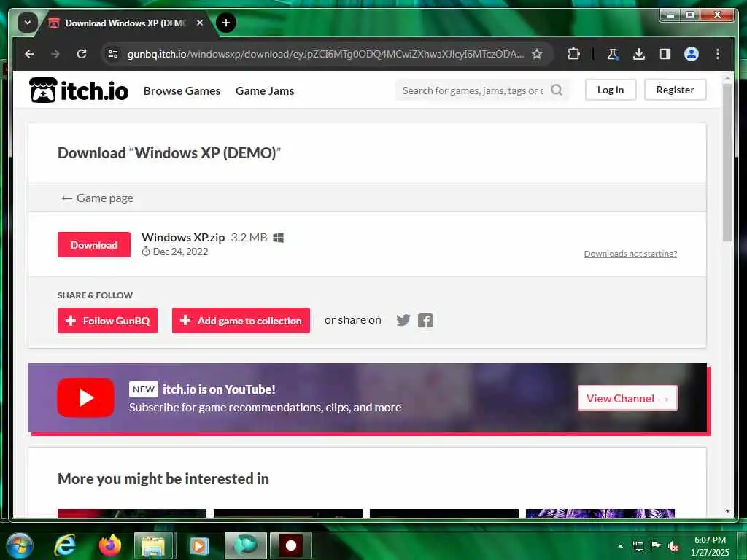The width and height of the screenshot is (747, 560).
Task: Click the 3.2 MB file size text
Action: (249, 237)
